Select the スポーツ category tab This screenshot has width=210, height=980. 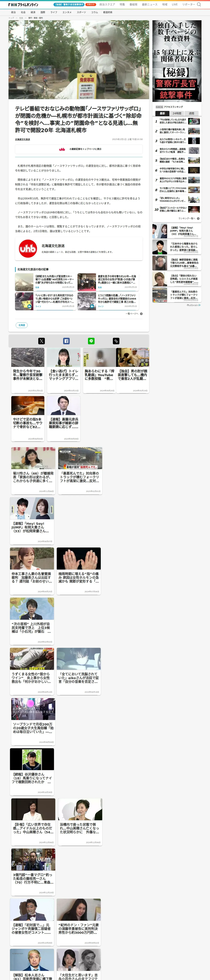click(81, 12)
